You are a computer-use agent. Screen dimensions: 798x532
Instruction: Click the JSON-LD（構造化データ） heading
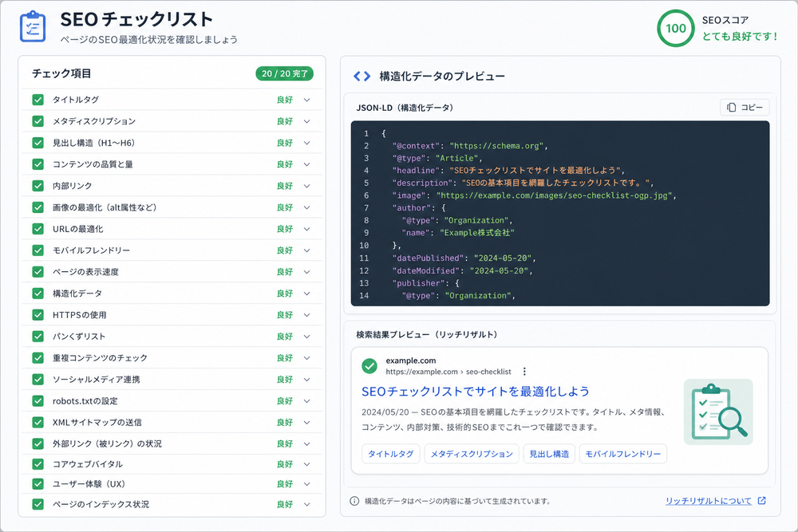coord(405,108)
